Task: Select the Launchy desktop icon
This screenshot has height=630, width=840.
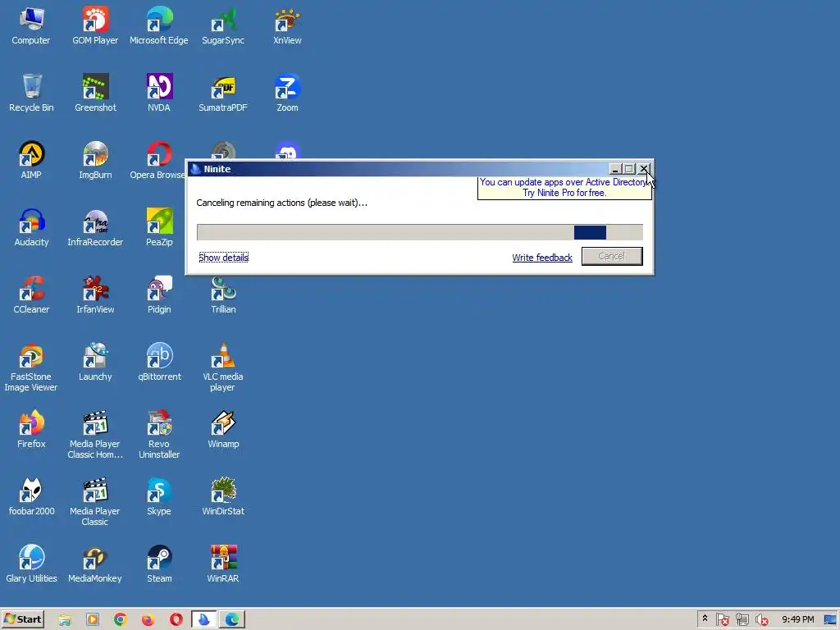Action: pos(95,362)
